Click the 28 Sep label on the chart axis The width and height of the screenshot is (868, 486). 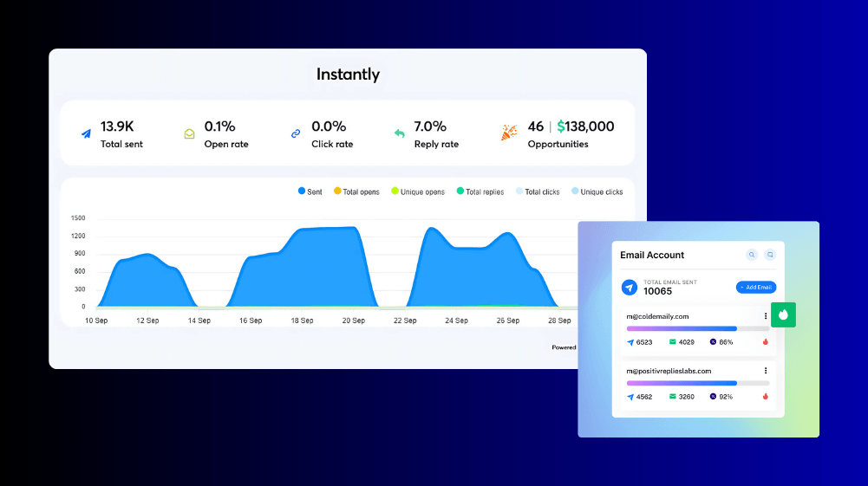click(559, 321)
